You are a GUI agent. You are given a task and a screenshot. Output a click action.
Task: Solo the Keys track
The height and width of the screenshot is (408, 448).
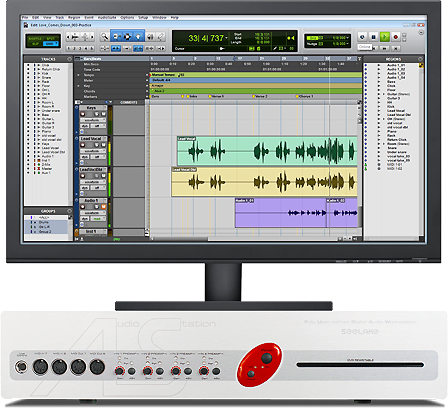click(97, 114)
